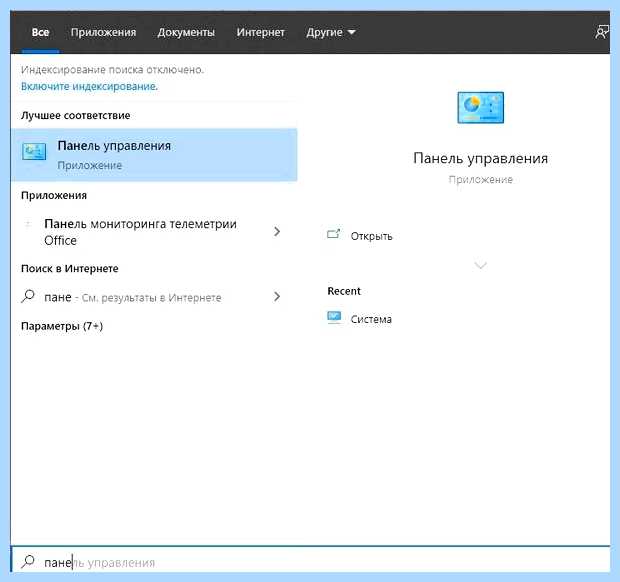Open recent item Система
This screenshot has height=582, width=620.
point(371,319)
